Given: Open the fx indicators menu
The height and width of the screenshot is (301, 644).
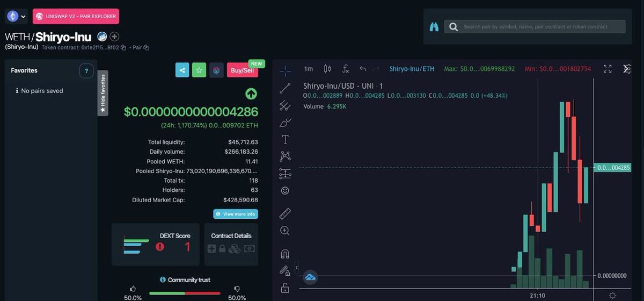Looking at the screenshot, I should coord(346,69).
